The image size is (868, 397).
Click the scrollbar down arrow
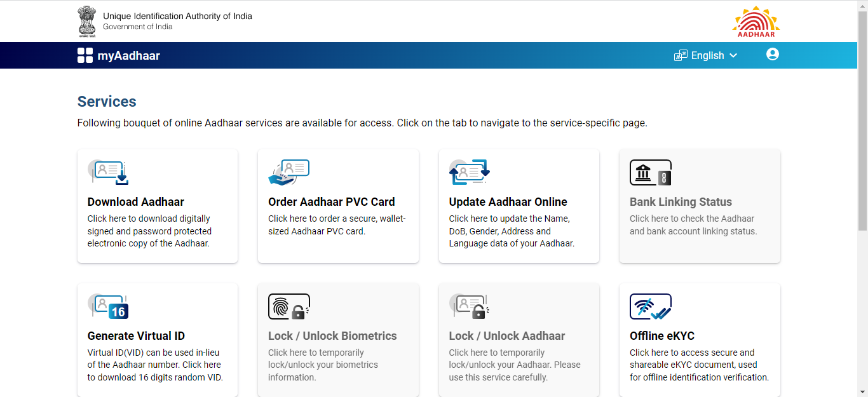(862, 392)
